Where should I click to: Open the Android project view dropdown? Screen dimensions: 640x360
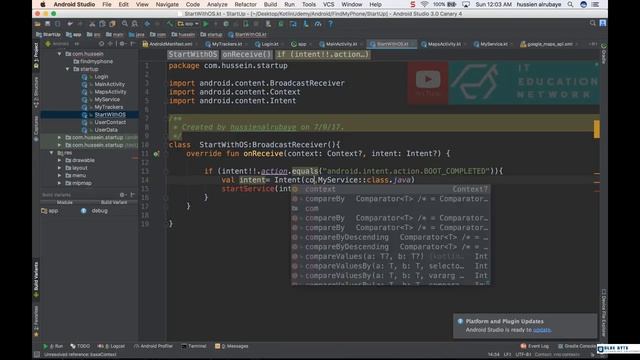[62, 44]
